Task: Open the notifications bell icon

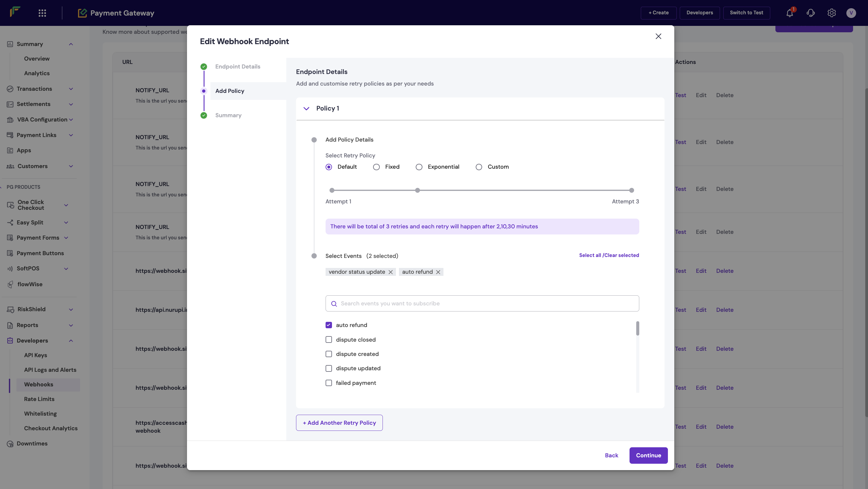Action: [x=789, y=13]
